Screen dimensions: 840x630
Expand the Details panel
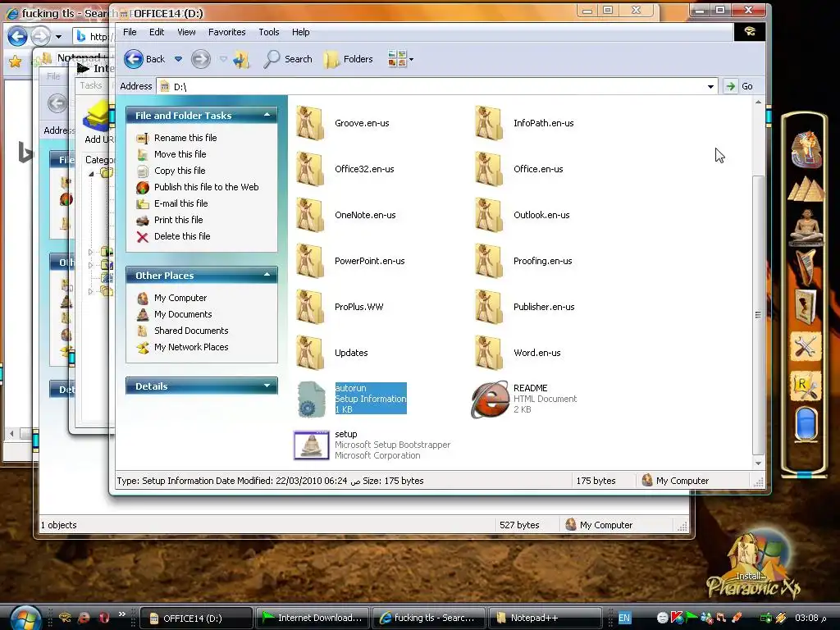[267, 386]
